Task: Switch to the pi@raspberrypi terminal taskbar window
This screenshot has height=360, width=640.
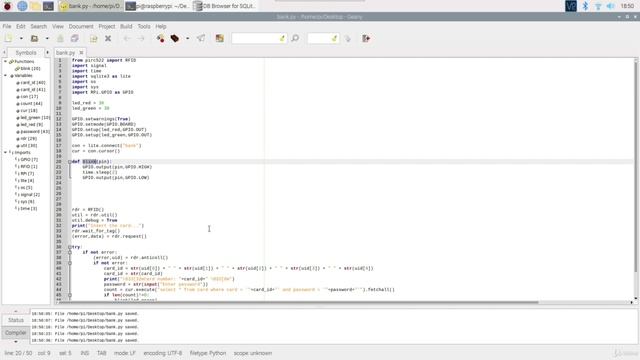Action: [x=157, y=6]
